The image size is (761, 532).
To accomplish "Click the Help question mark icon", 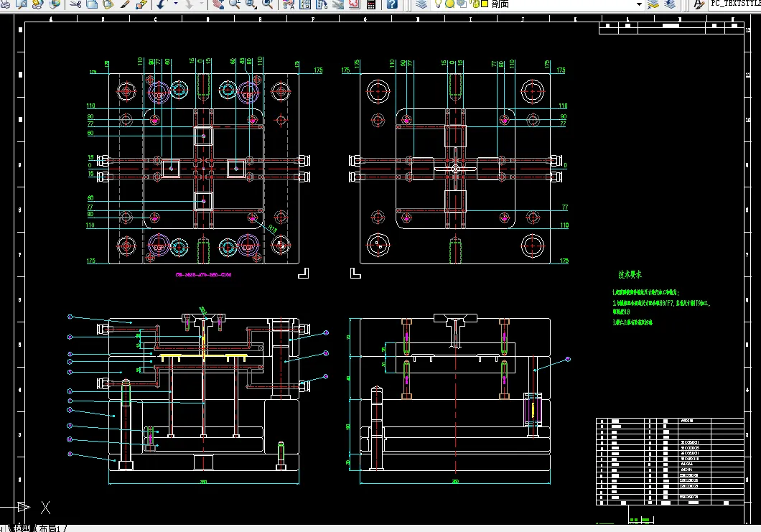I will (392, 4).
